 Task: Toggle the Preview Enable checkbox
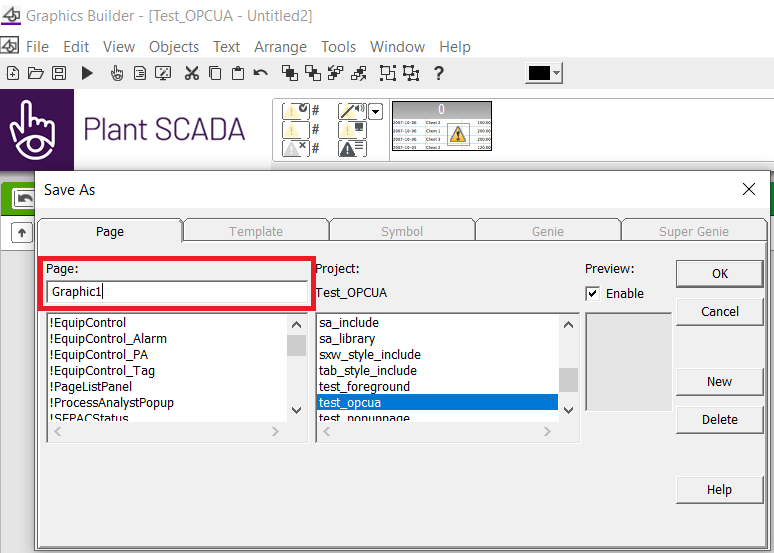pyautogui.click(x=592, y=293)
